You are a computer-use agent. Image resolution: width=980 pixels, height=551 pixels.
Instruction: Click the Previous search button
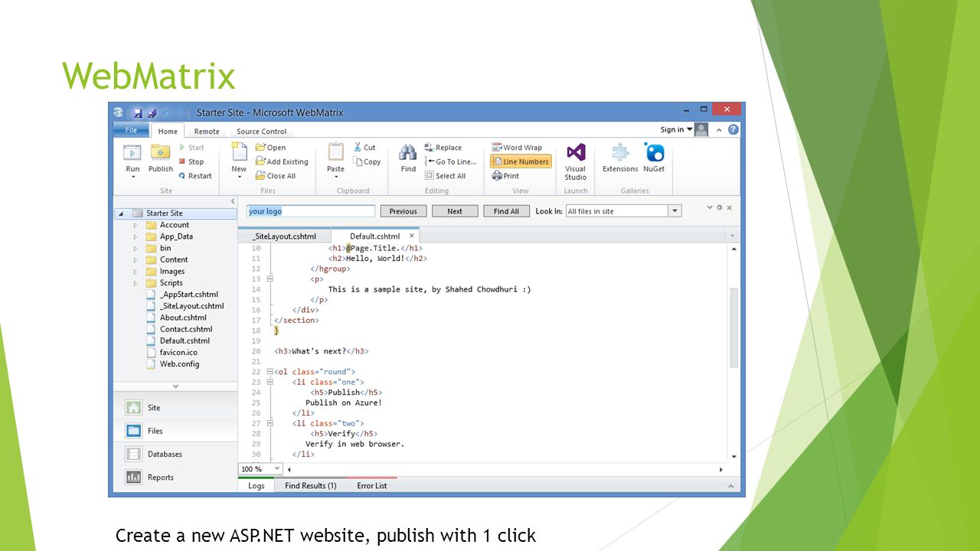403,211
